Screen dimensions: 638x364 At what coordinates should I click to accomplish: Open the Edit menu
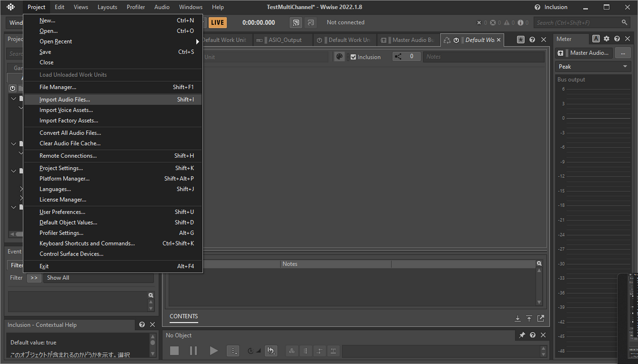[x=60, y=7]
